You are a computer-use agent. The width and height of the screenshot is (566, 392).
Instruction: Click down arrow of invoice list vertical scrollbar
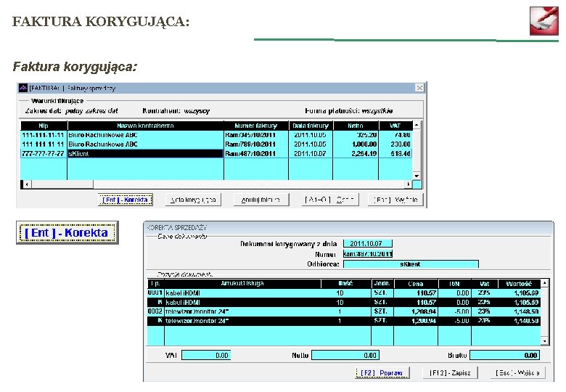[417, 176]
